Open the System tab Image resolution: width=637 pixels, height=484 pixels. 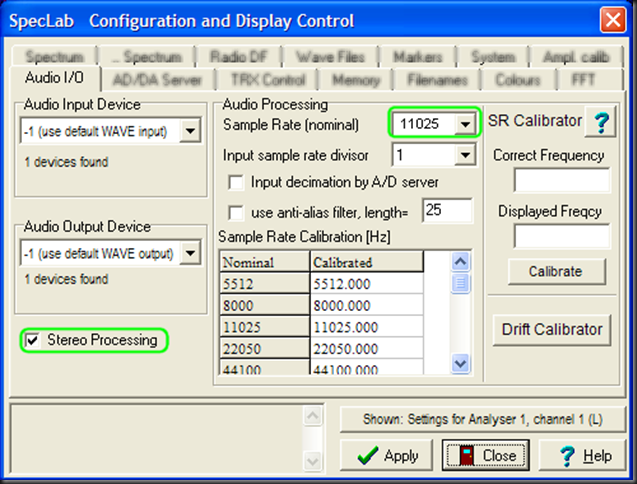pos(493,57)
